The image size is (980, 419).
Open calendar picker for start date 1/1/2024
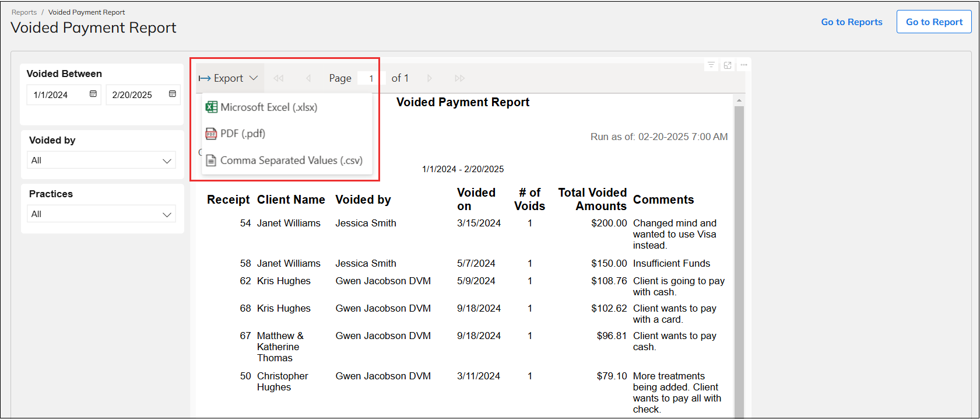93,94
